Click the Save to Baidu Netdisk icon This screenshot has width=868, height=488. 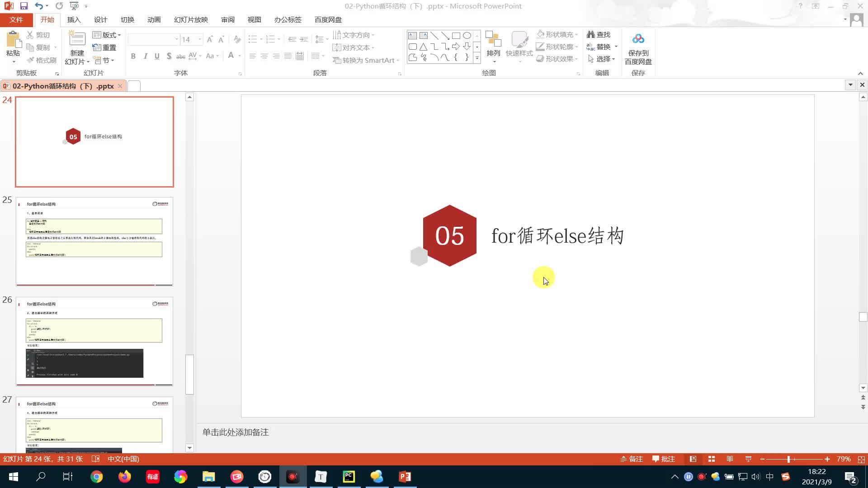[638, 40]
